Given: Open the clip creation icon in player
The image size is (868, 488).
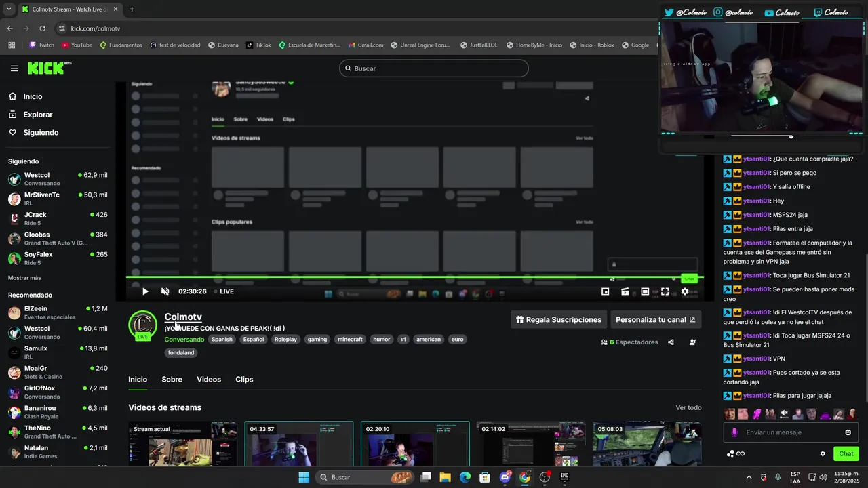Looking at the screenshot, I should click(625, 291).
